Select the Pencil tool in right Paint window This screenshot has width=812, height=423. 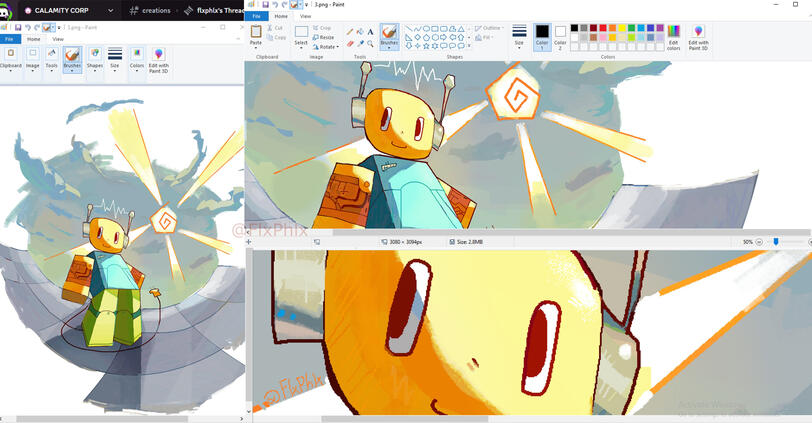tap(350, 32)
